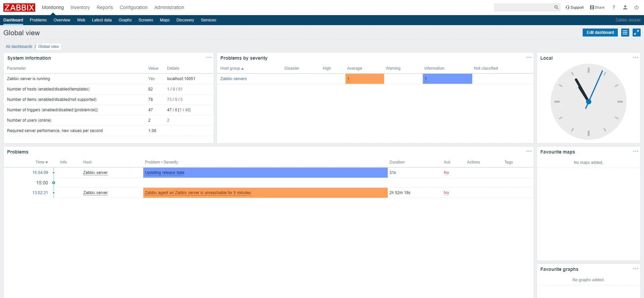Open the Updating release date problem

tap(164, 173)
